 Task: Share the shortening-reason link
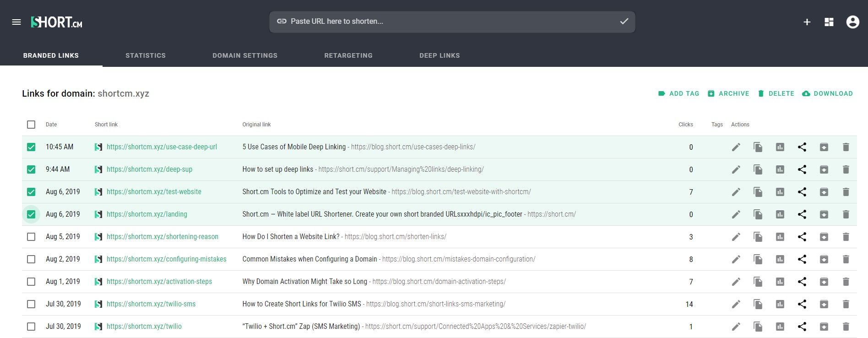(802, 237)
